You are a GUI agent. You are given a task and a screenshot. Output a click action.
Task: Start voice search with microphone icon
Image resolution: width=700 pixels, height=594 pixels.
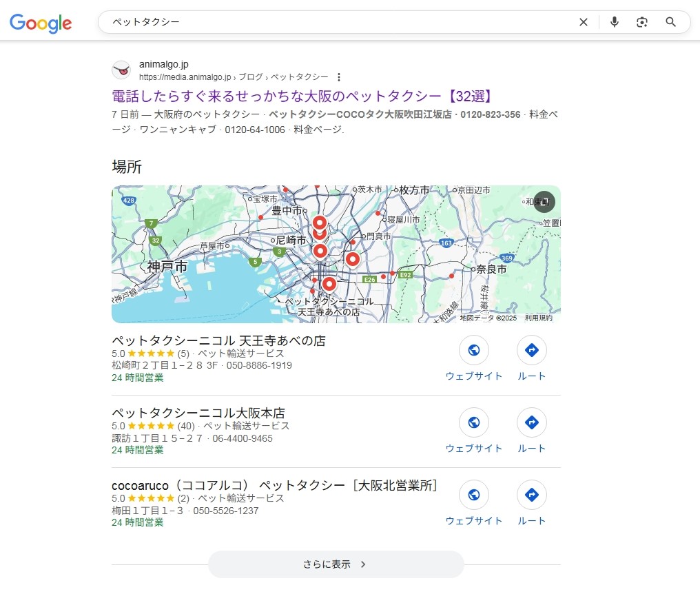click(x=615, y=22)
